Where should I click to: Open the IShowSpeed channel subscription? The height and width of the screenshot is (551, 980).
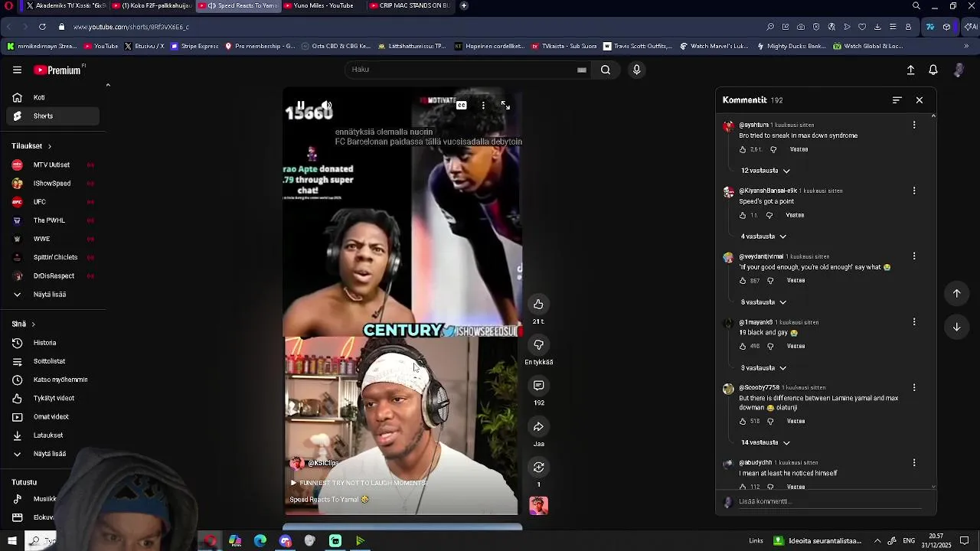54,184
